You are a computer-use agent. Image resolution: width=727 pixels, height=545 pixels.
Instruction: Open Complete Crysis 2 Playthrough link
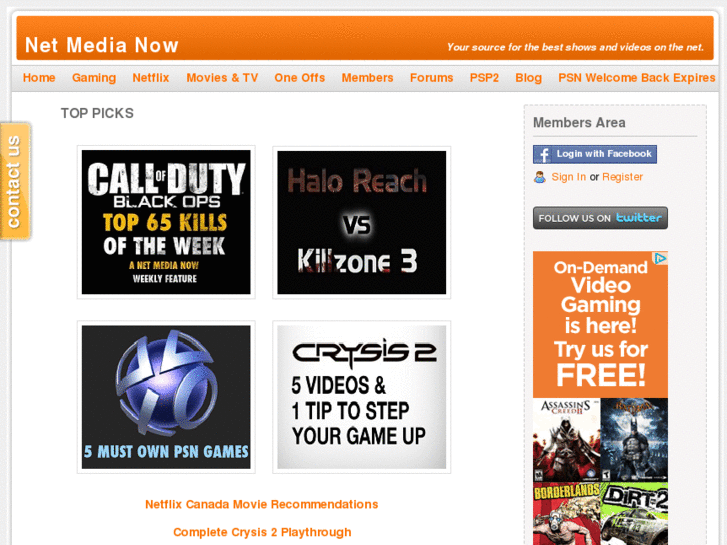pos(262,532)
